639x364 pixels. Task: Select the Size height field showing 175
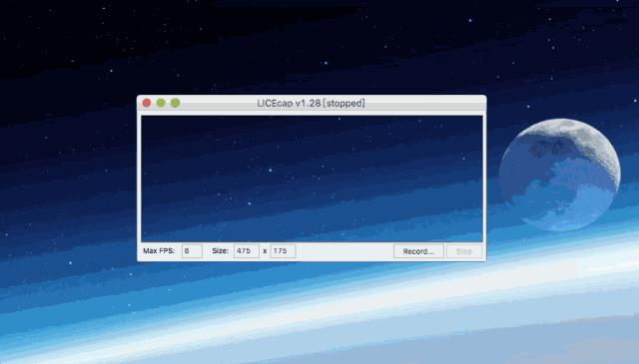(x=283, y=250)
